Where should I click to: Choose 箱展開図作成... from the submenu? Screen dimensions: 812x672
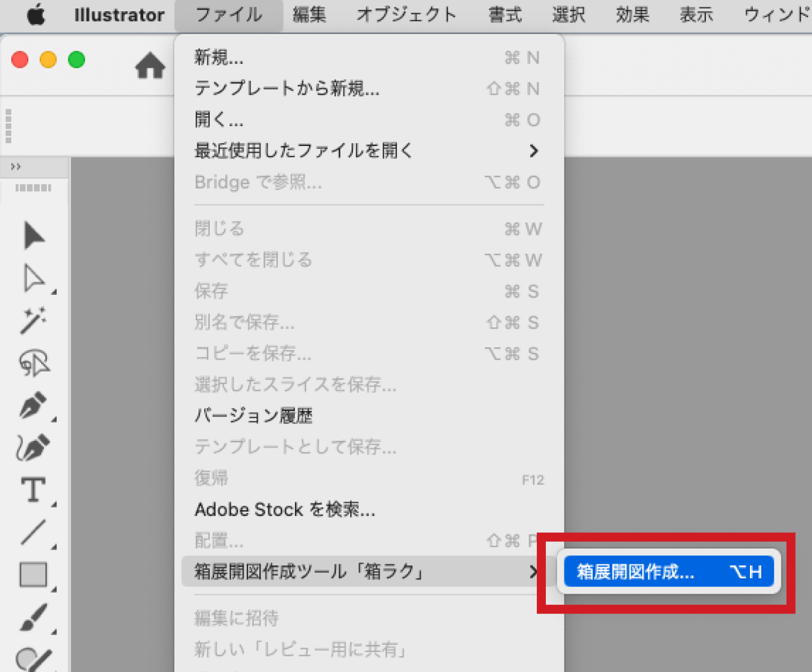tap(668, 572)
